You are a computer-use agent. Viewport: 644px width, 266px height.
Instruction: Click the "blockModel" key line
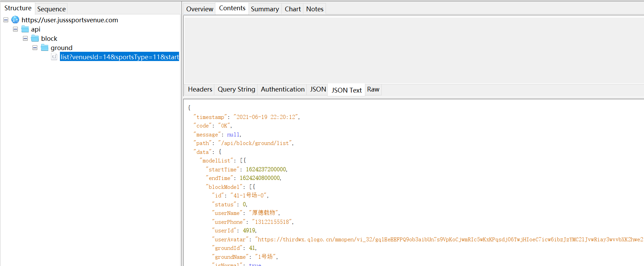click(230, 187)
